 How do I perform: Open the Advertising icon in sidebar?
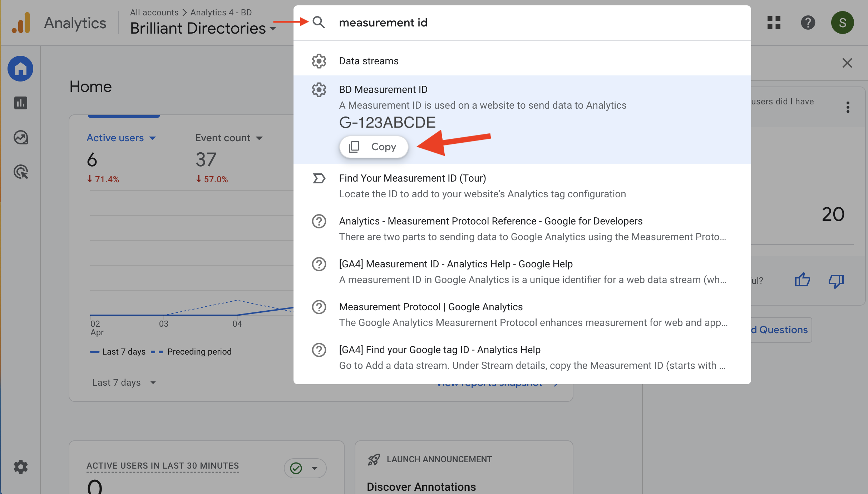[x=20, y=172]
